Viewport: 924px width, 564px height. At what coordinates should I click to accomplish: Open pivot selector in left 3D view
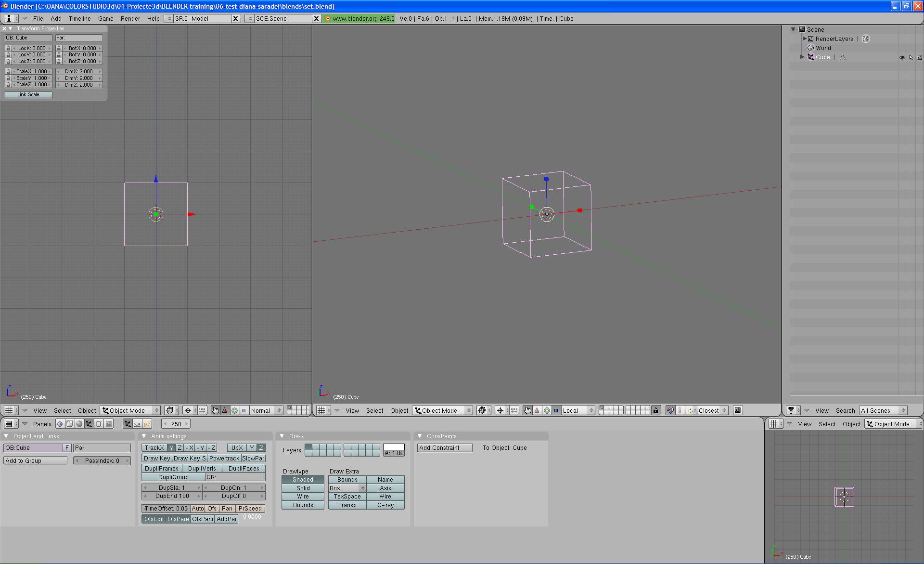pyautogui.click(x=189, y=410)
